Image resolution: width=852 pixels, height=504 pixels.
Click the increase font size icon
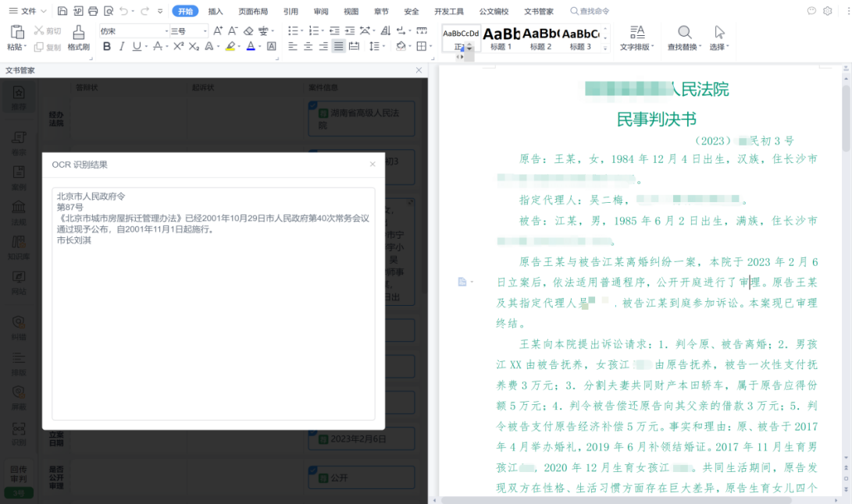[218, 31]
